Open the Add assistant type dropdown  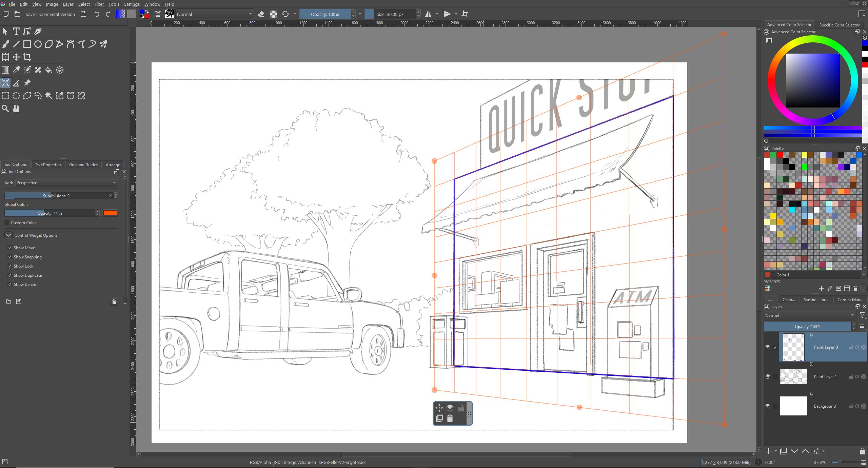66,183
